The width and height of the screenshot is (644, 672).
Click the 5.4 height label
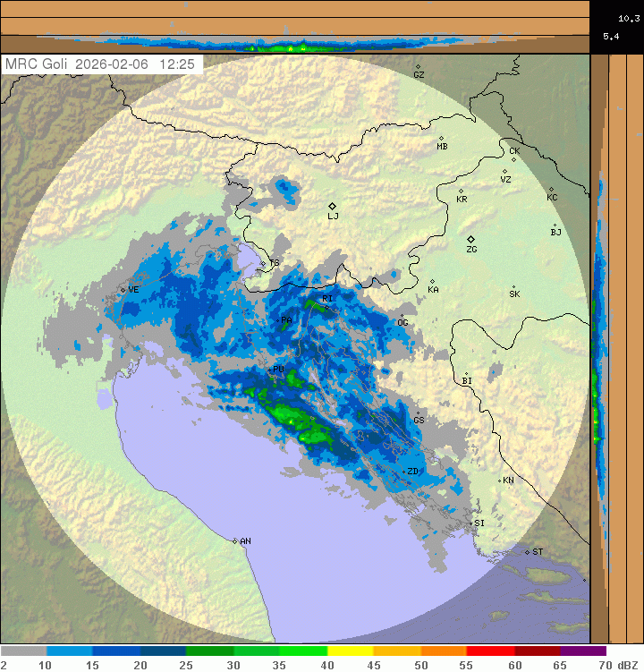(611, 36)
